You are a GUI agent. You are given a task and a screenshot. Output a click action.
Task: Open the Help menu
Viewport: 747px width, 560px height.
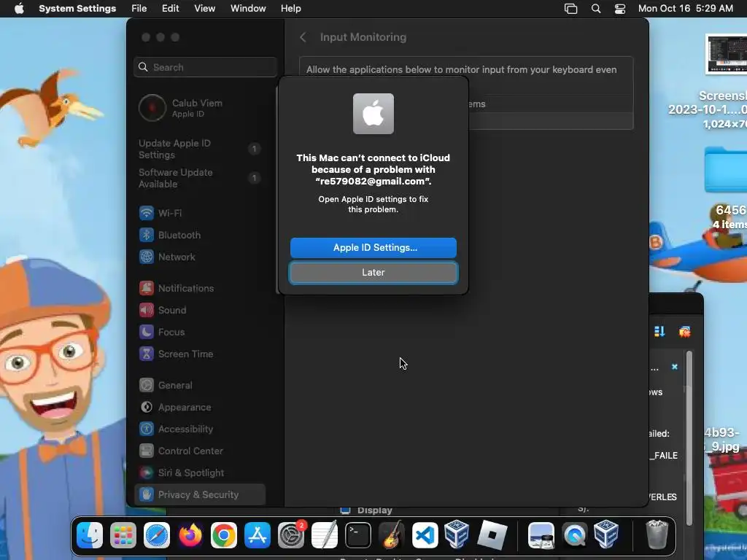pyautogui.click(x=290, y=9)
